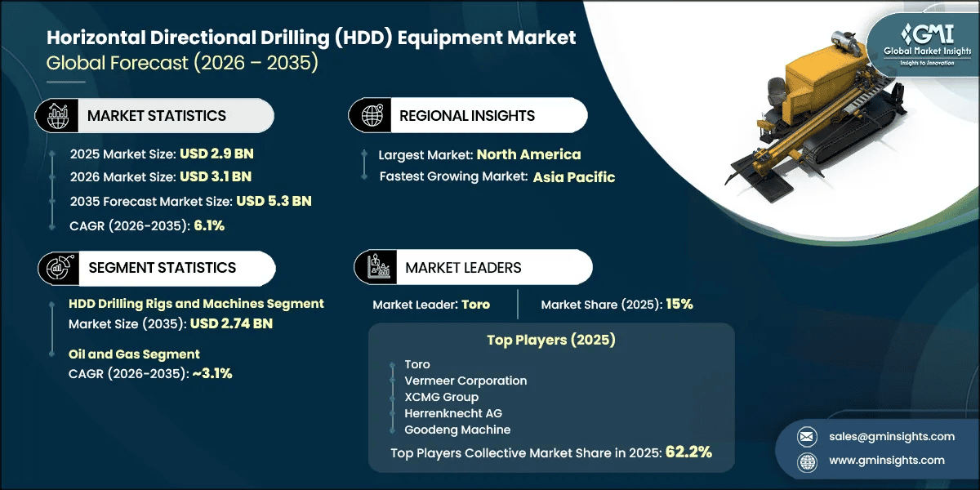The width and height of the screenshot is (980, 490).
Task: Click the CAGR (2026-2035): 6.1% line
Action: pyautogui.click(x=147, y=225)
